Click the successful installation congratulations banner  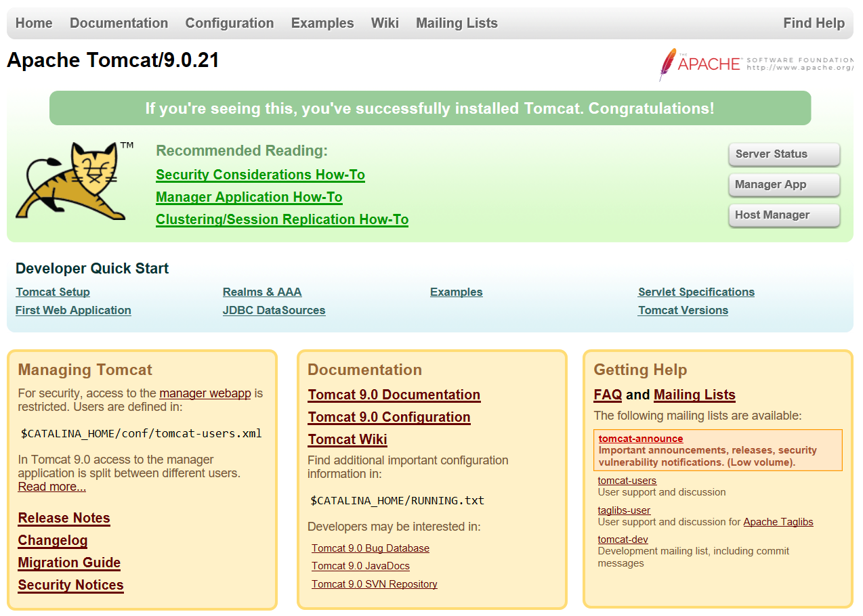click(430, 108)
